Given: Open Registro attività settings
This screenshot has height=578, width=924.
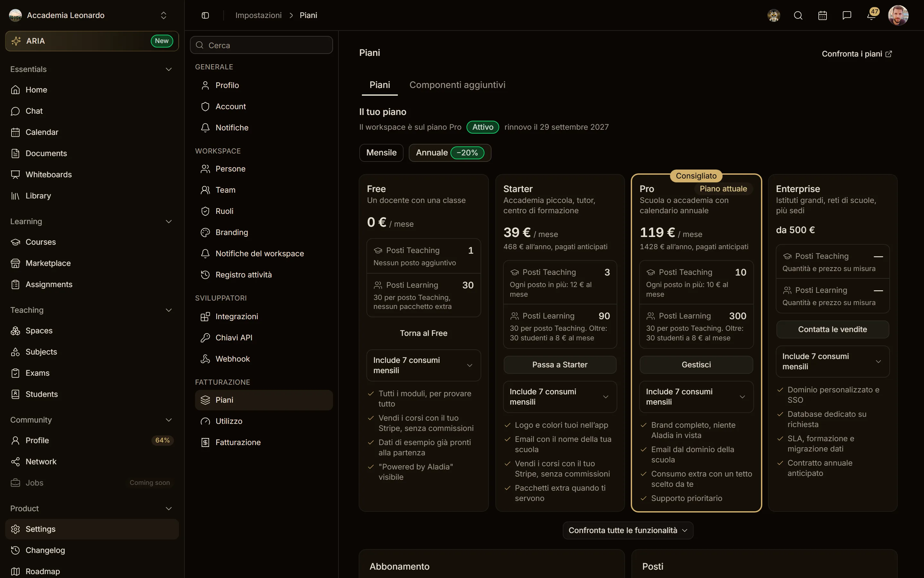Looking at the screenshot, I should (264, 275).
